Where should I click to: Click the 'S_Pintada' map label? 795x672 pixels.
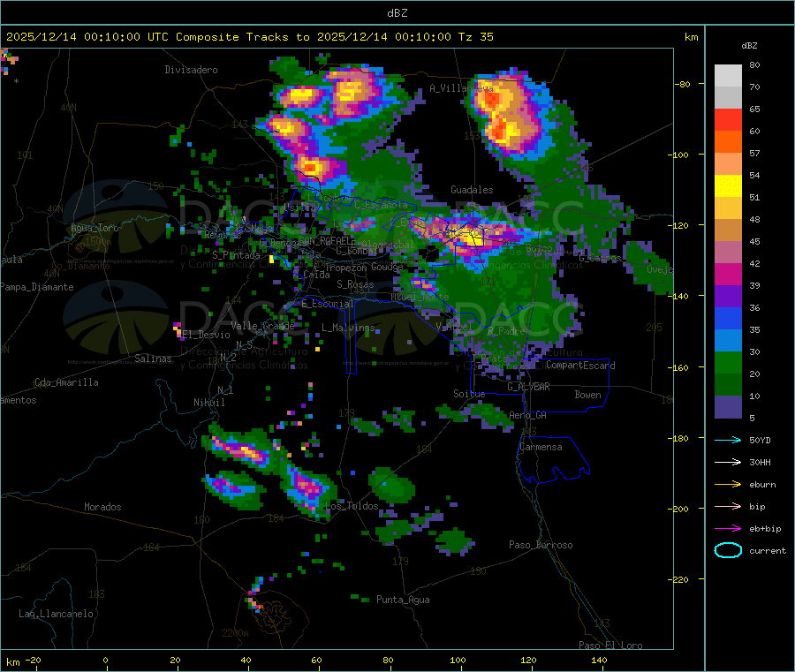tap(236, 255)
